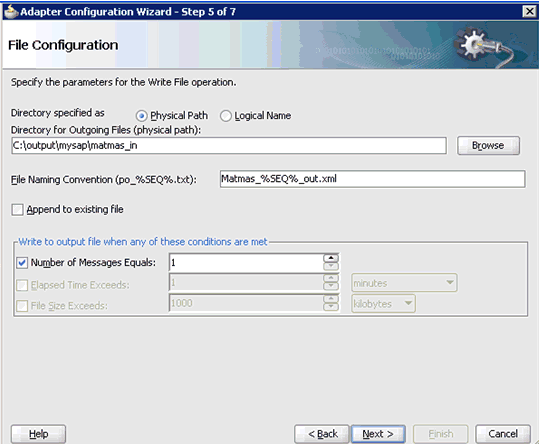Close the wizard with the X button
Viewport: 540px width, 444px height.
[x=529, y=12]
